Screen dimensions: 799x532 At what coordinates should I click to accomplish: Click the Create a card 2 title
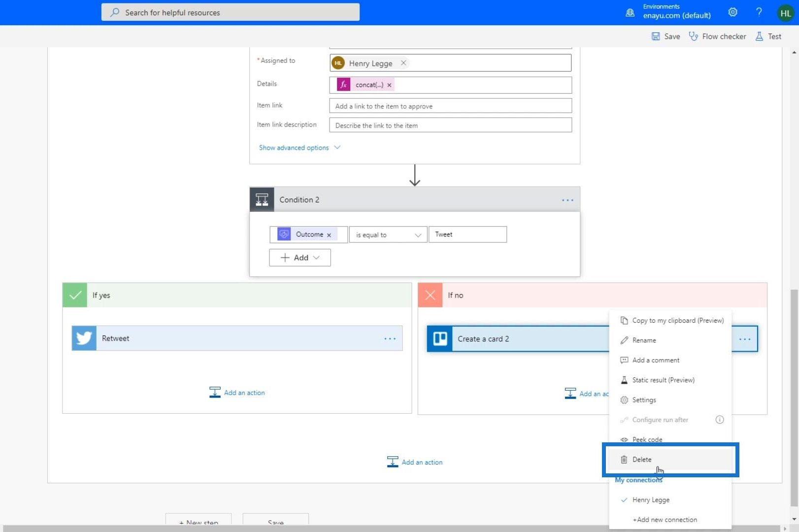pos(483,339)
